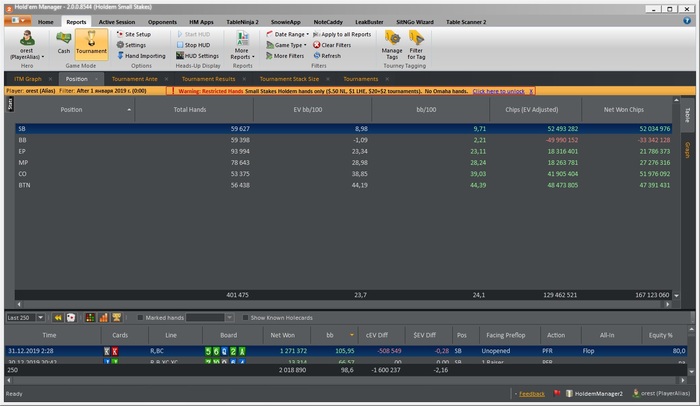Click the bar chart icon in hands toolbar
This screenshot has height=406, width=700.
tap(104, 318)
